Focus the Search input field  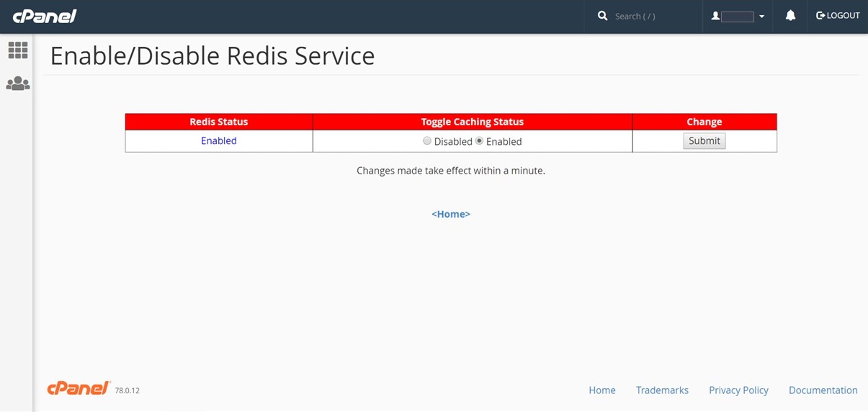(x=652, y=16)
